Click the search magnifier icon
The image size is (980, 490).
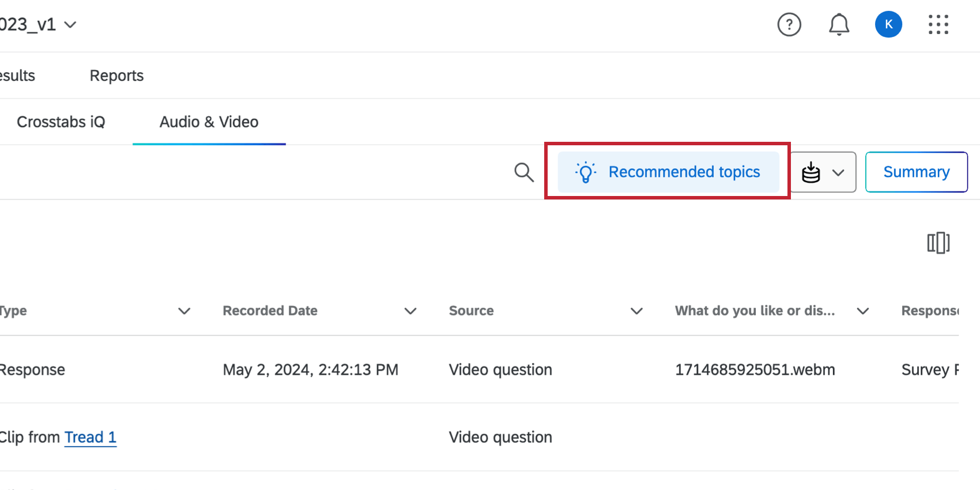point(523,172)
